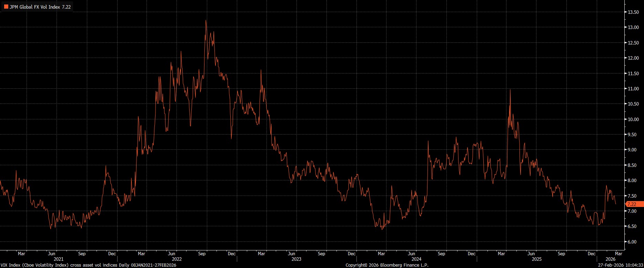Click the 13.00 y-axis label
Viewport: 644px width, 268px height.
633,27
